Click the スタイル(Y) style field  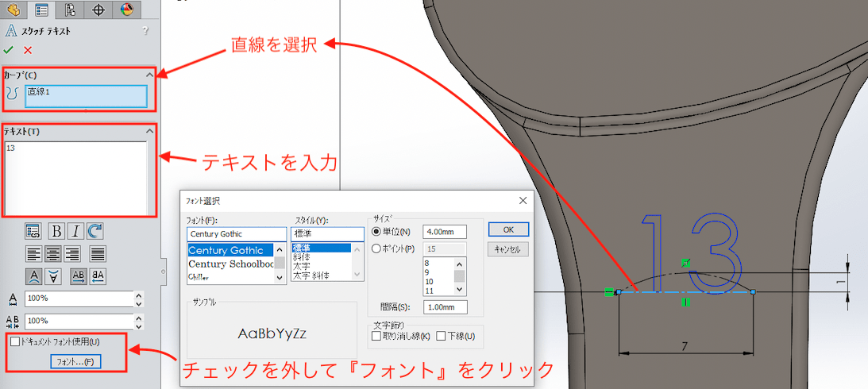[327, 234]
